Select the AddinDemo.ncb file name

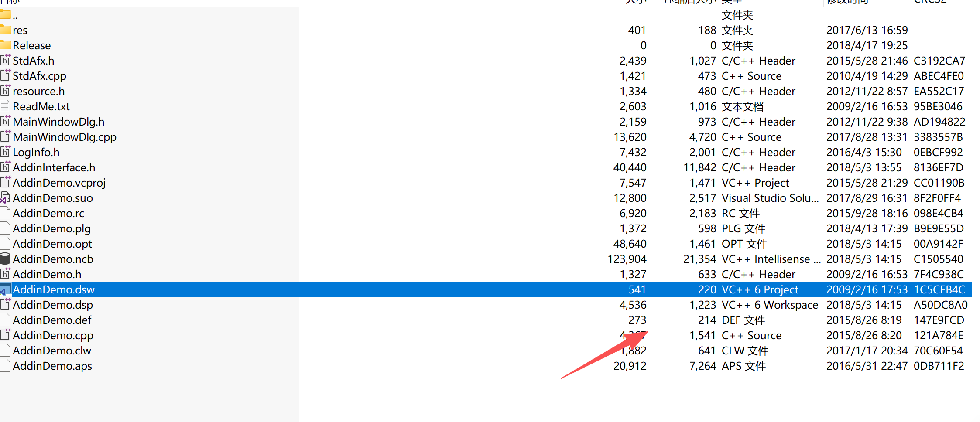pos(53,259)
